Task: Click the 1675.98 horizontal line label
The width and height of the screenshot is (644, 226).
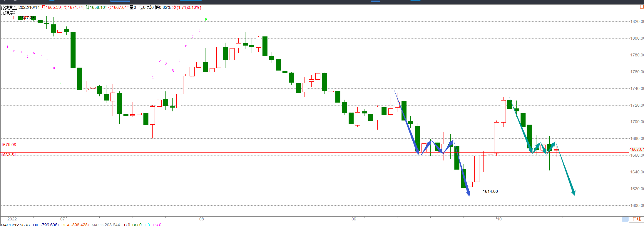Action: pyautogui.click(x=9, y=145)
